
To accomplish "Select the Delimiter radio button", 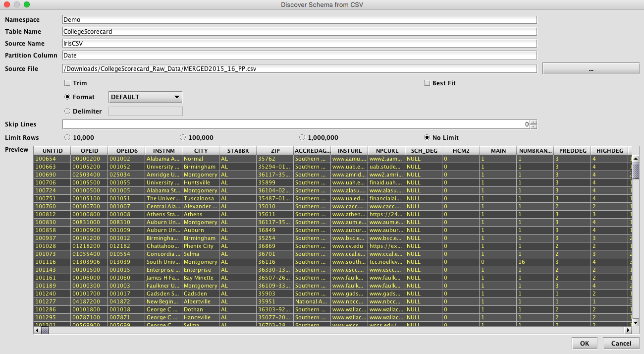I will 67,112.
